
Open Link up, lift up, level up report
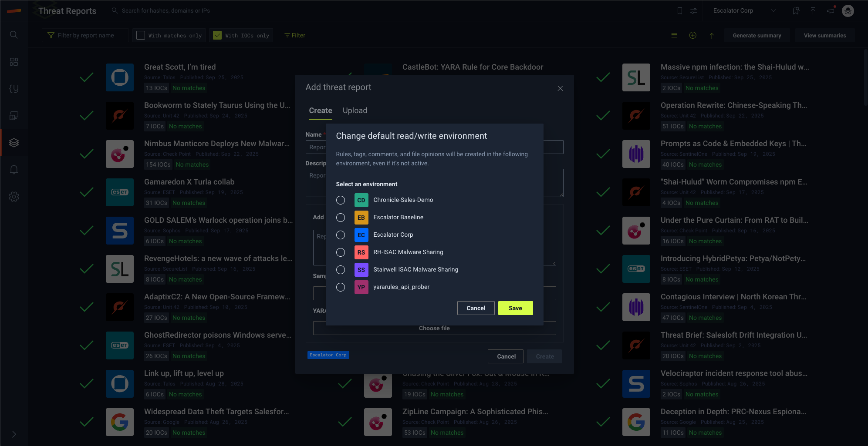[184, 373]
